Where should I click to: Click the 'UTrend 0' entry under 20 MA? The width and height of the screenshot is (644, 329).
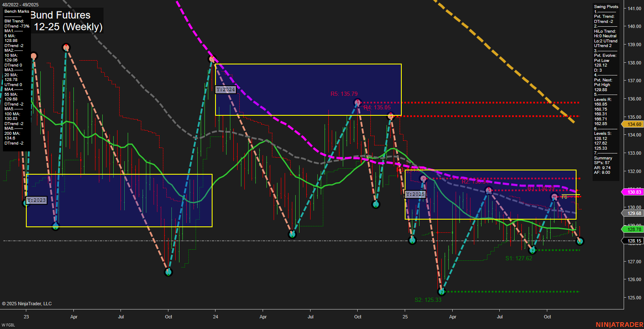[x=14, y=84]
